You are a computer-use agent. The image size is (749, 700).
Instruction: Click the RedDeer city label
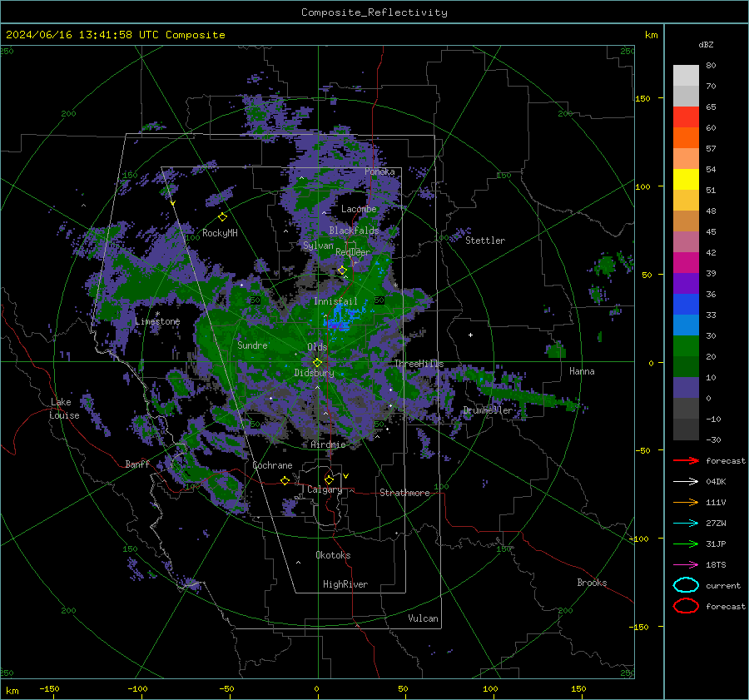(353, 252)
